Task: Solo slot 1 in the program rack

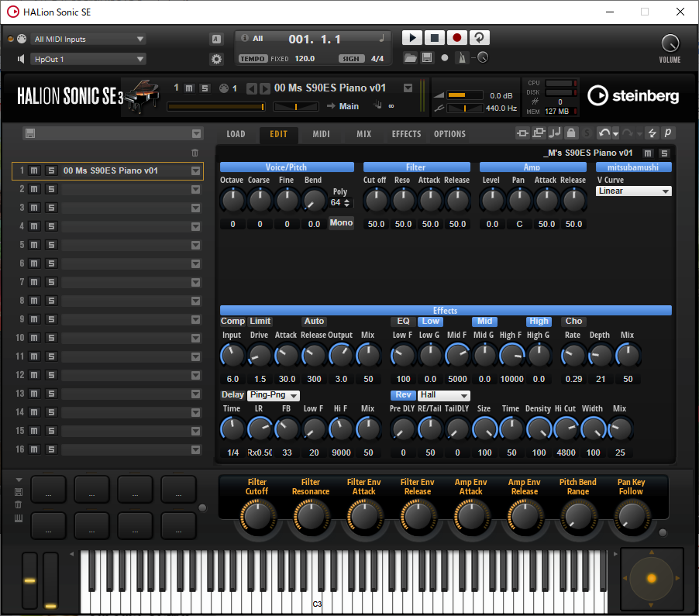Action: pyautogui.click(x=51, y=170)
